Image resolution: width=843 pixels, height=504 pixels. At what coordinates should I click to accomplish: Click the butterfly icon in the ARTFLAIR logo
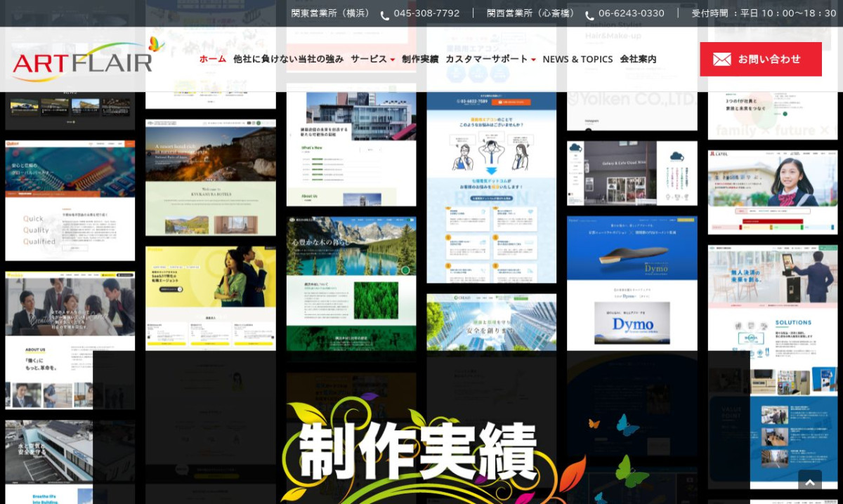tap(156, 44)
